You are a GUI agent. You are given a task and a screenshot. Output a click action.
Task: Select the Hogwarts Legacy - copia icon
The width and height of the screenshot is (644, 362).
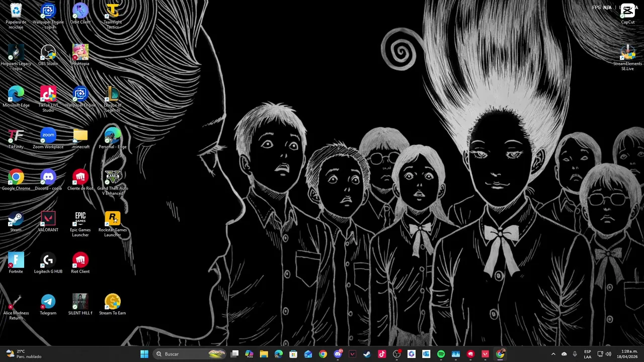(x=16, y=57)
